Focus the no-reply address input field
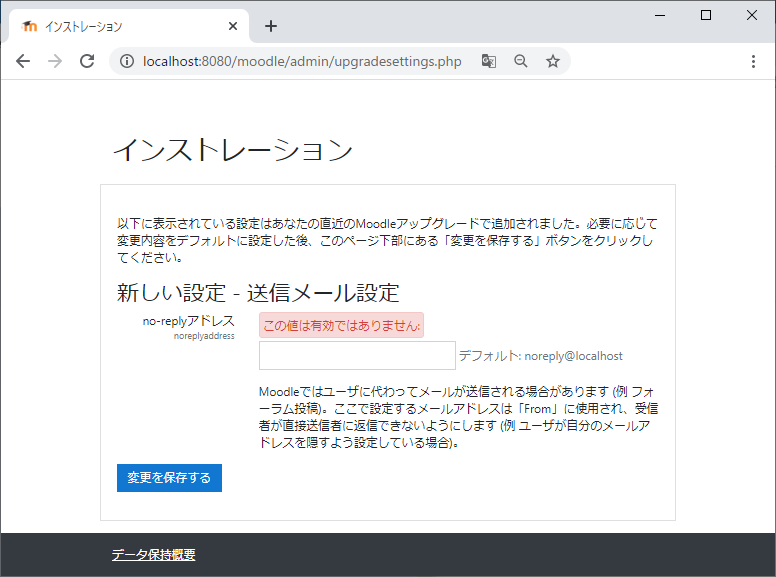The image size is (776, 577). tap(357, 355)
